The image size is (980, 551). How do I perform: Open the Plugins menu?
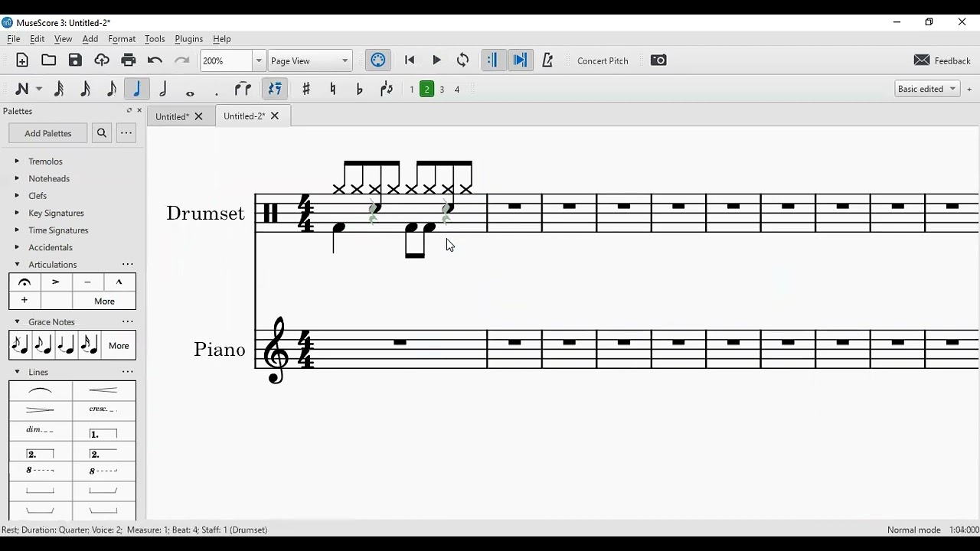click(189, 39)
